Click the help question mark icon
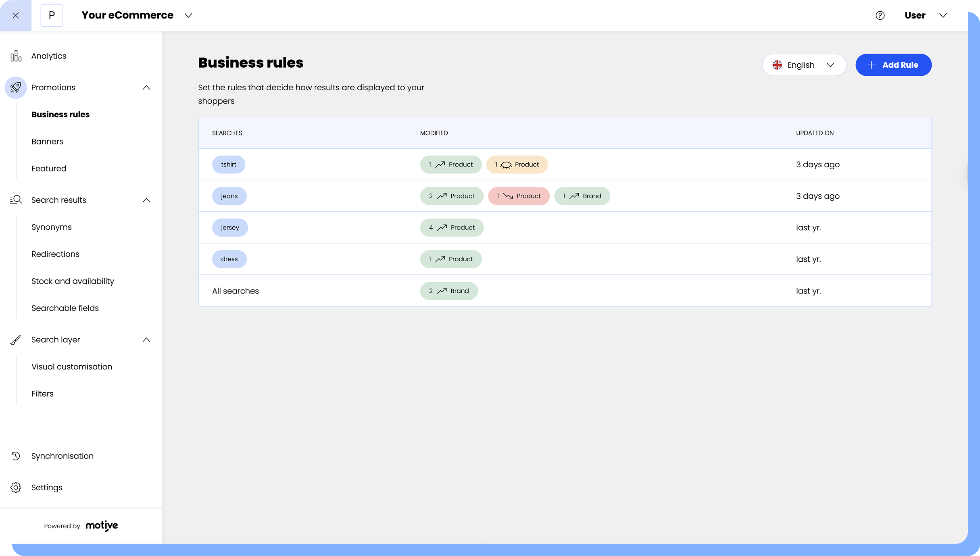The height and width of the screenshot is (556, 980). tap(880, 15)
